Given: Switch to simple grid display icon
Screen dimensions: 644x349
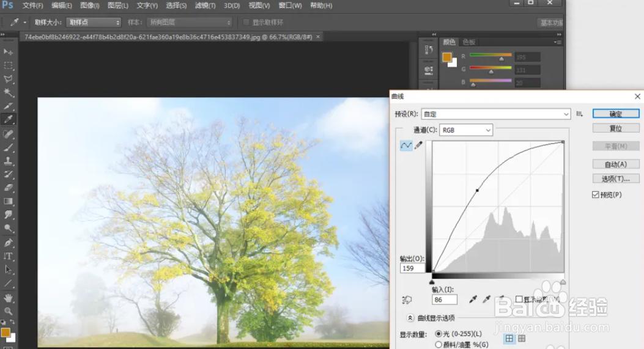Looking at the screenshot, I should [x=509, y=339].
